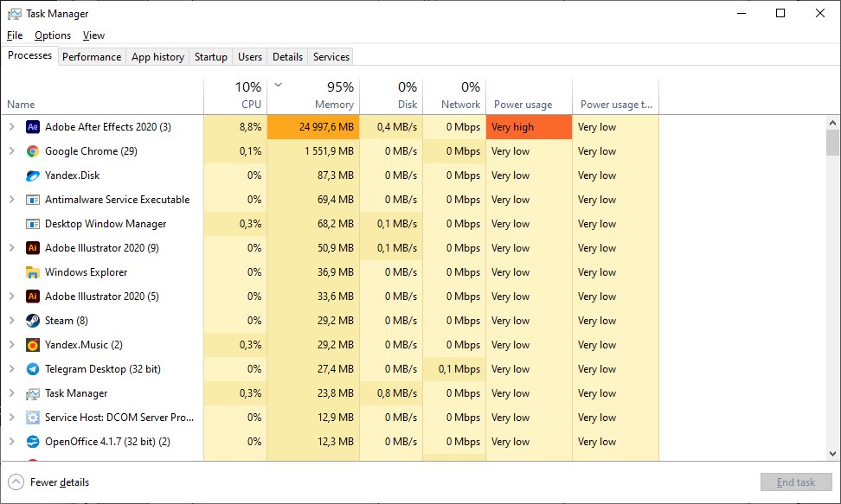Click the Adobe Illustrator 2020 (5) icon
The image size is (841, 504).
[x=33, y=297]
